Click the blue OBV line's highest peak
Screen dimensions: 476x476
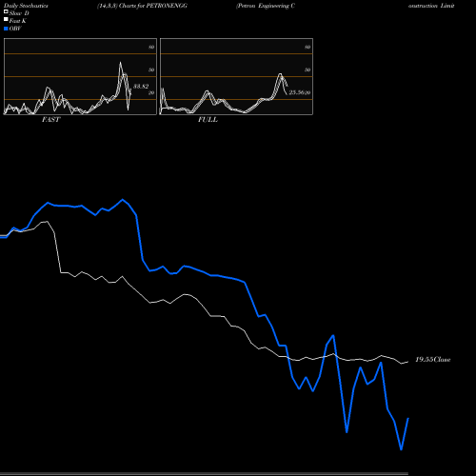click(x=123, y=200)
